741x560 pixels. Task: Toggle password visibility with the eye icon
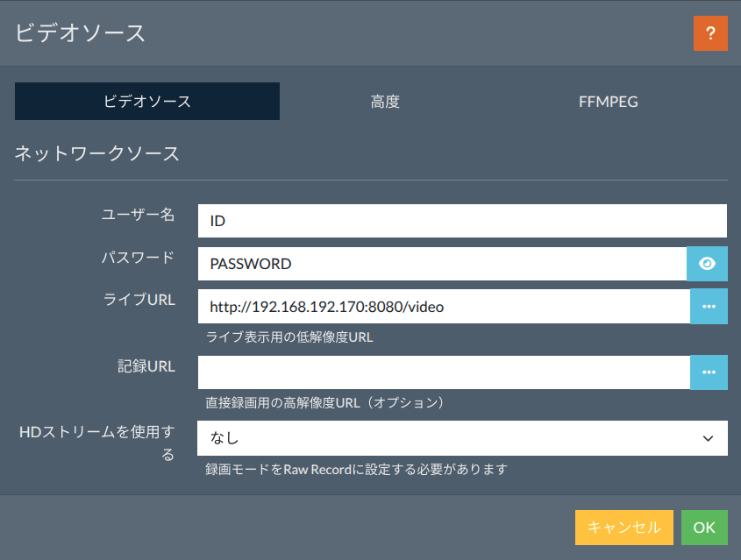click(707, 264)
